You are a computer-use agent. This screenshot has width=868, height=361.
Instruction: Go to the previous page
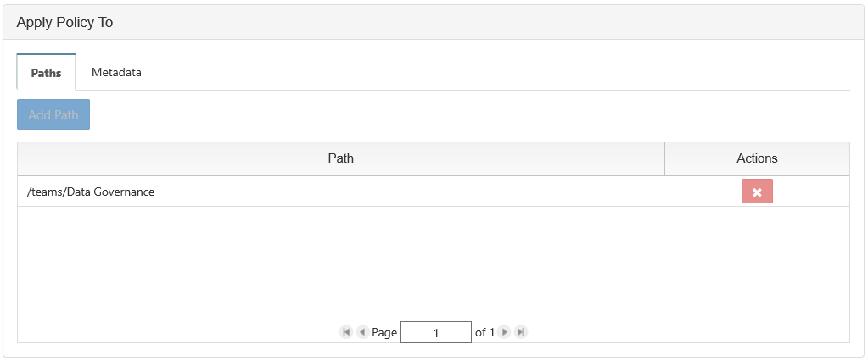click(362, 333)
